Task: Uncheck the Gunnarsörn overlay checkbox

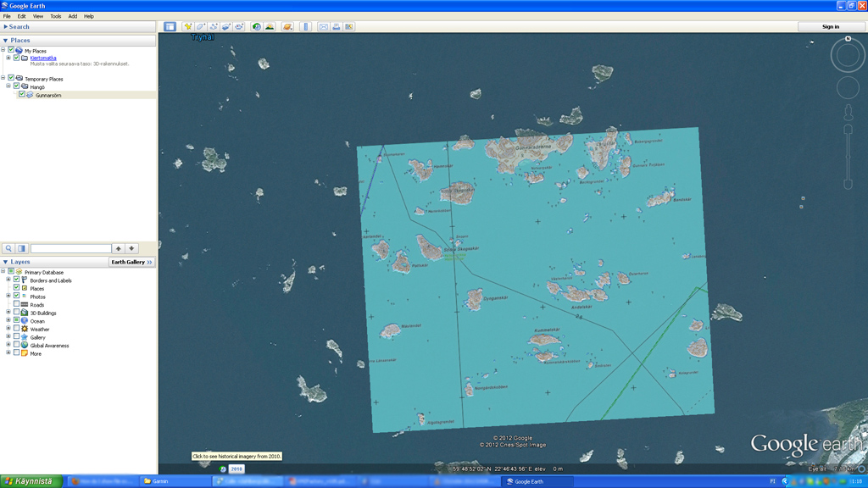Action: (22, 95)
